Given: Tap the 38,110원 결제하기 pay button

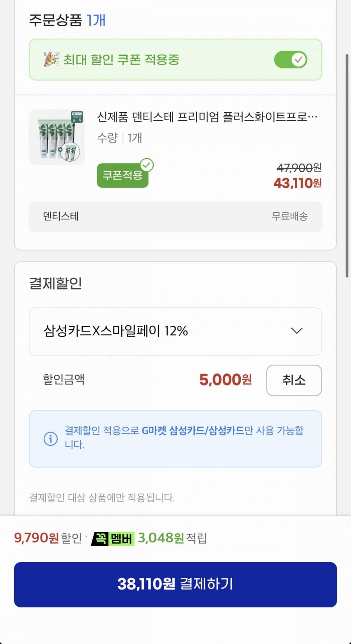Looking at the screenshot, I should 175,584.
